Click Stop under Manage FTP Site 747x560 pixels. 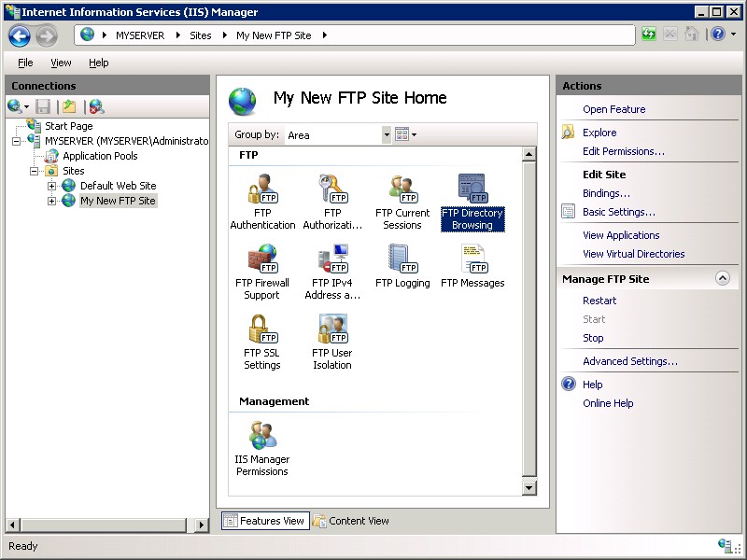[593, 338]
